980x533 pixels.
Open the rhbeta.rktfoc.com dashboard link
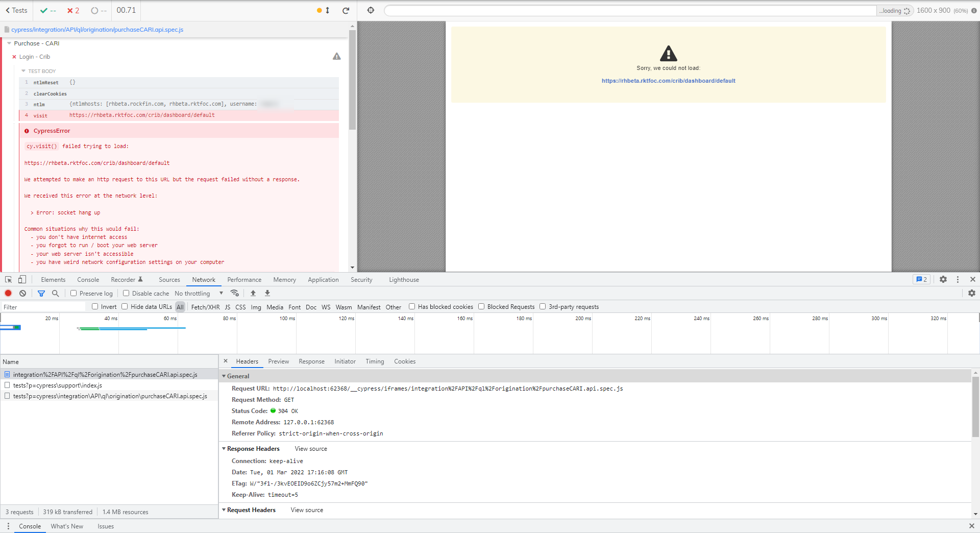pos(668,80)
